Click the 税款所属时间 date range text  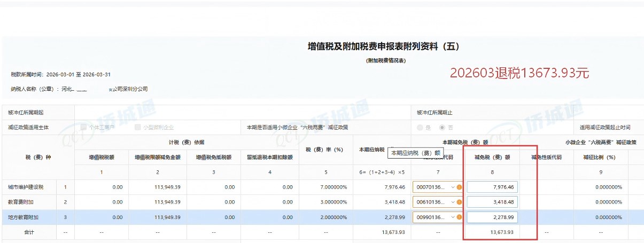60,75
